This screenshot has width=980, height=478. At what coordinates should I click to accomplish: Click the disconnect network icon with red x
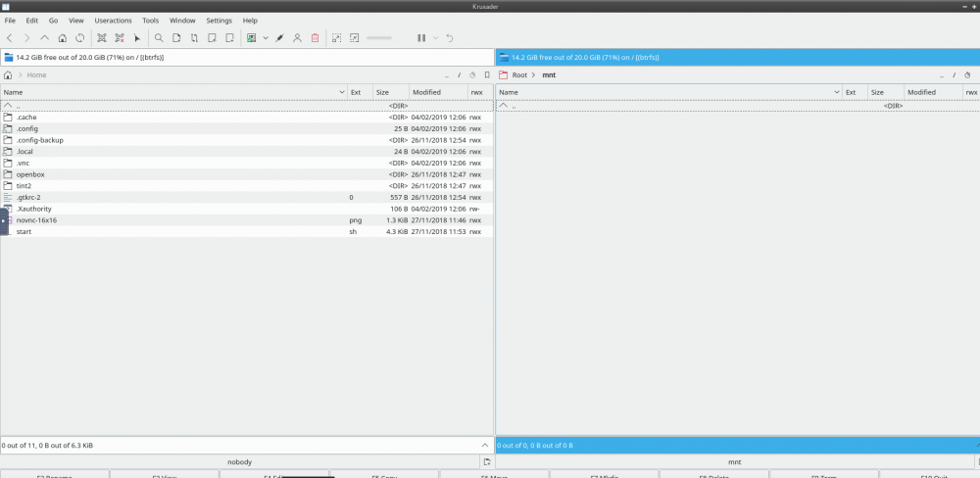(120, 38)
